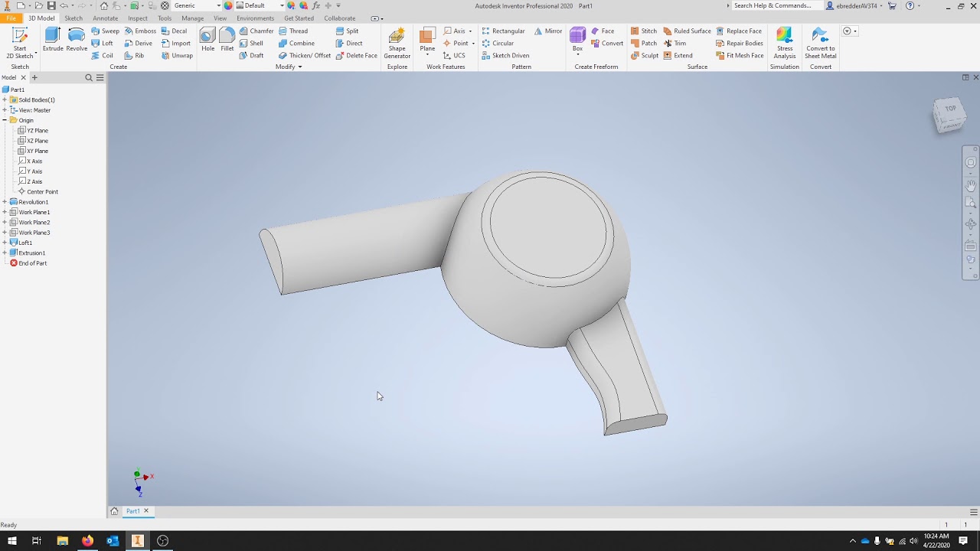Image resolution: width=980 pixels, height=551 pixels.
Task: Select the Patch surface tool
Action: (644, 44)
